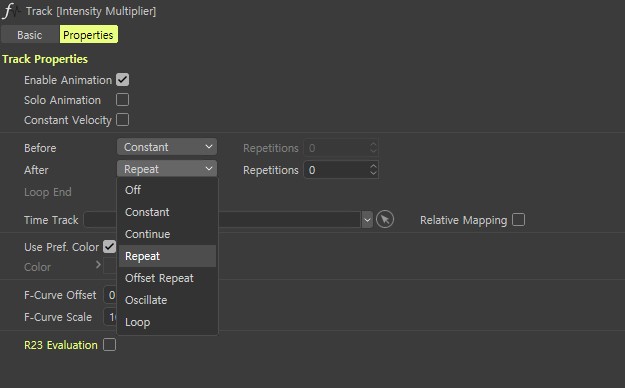Click the F-Curve Offset label
Image resolution: width=625 pixels, height=388 pixels.
60,295
